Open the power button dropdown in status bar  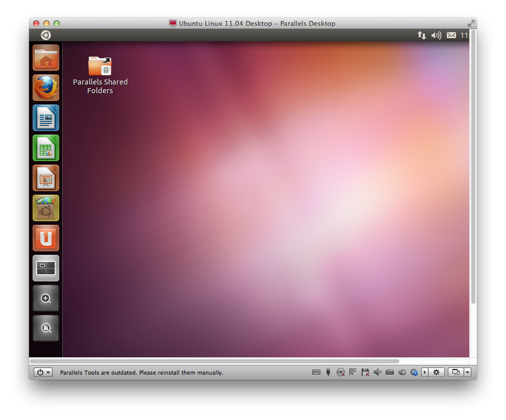43,372
